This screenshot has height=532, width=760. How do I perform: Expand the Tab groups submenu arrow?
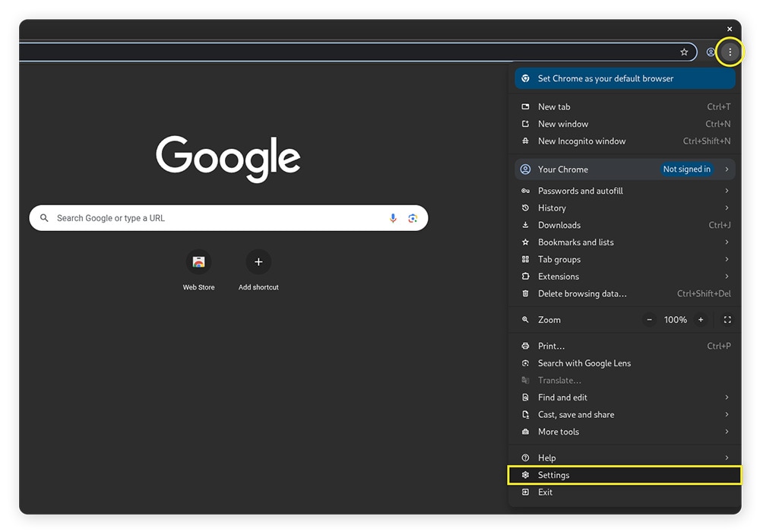[727, 259]
